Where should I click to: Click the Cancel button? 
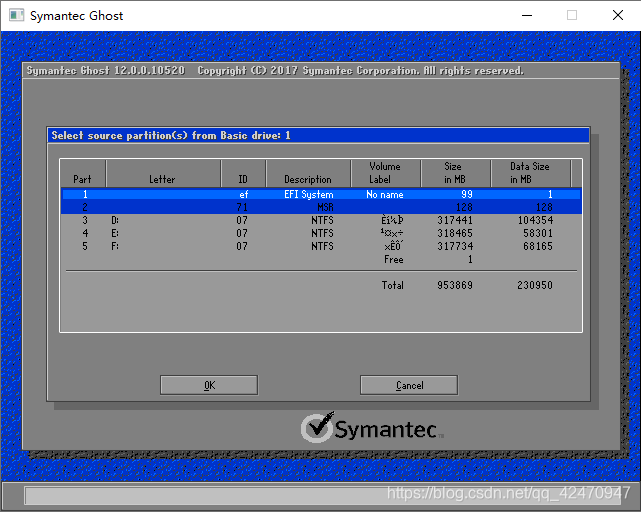point(409,385)
